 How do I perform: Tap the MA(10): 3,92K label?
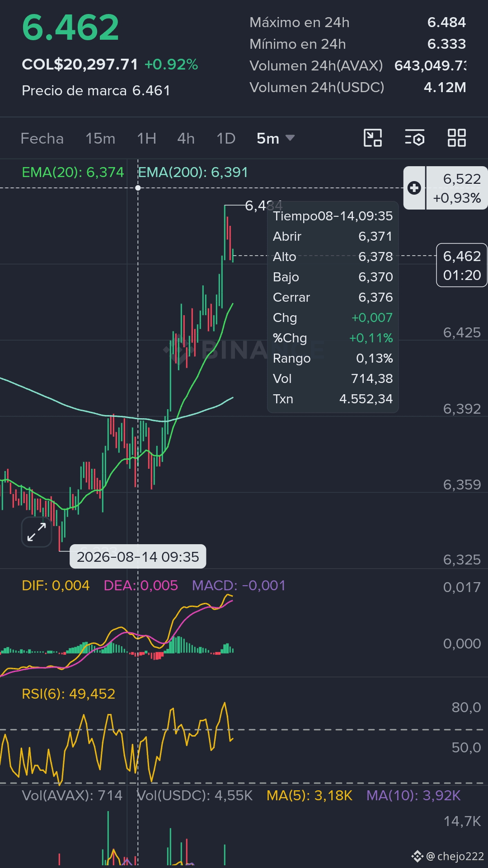(x=413, y=795)
